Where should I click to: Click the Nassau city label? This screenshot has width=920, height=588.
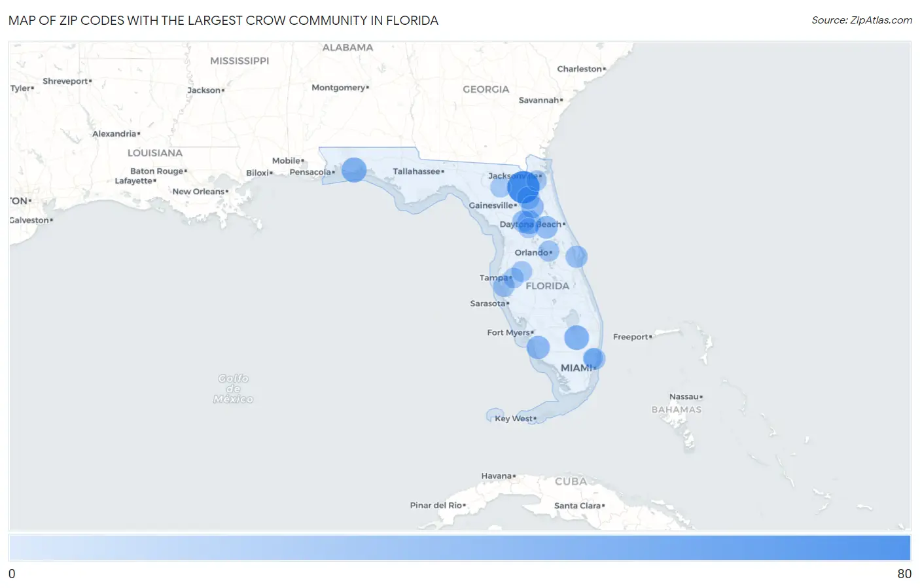click(x=684, y=397)
